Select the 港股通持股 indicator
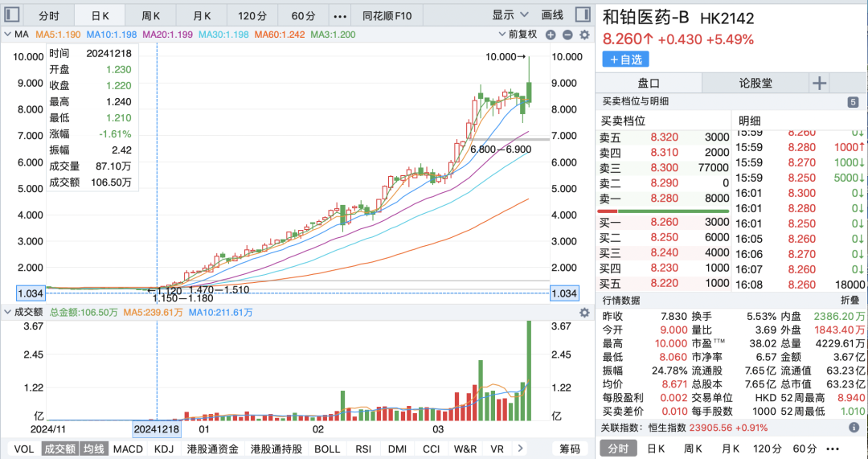Screen dimensions: 868x459 [276, 449]
